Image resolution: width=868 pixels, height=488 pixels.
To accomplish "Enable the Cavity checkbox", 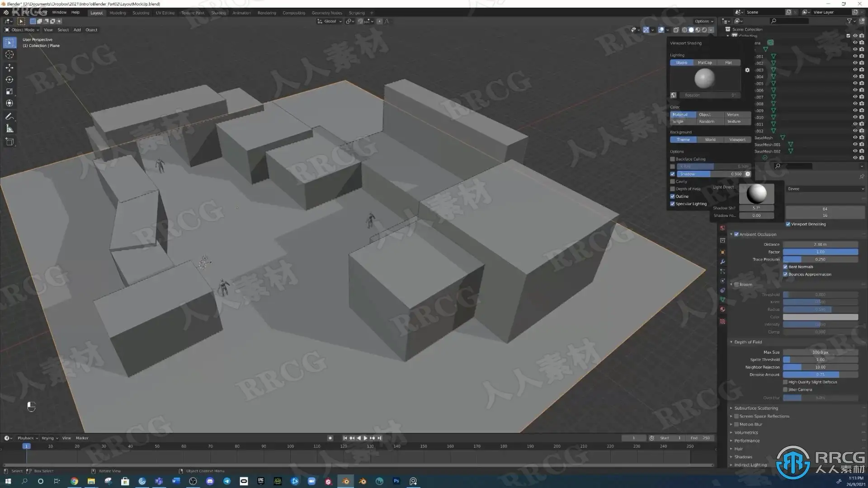I will tap(672, 182).
